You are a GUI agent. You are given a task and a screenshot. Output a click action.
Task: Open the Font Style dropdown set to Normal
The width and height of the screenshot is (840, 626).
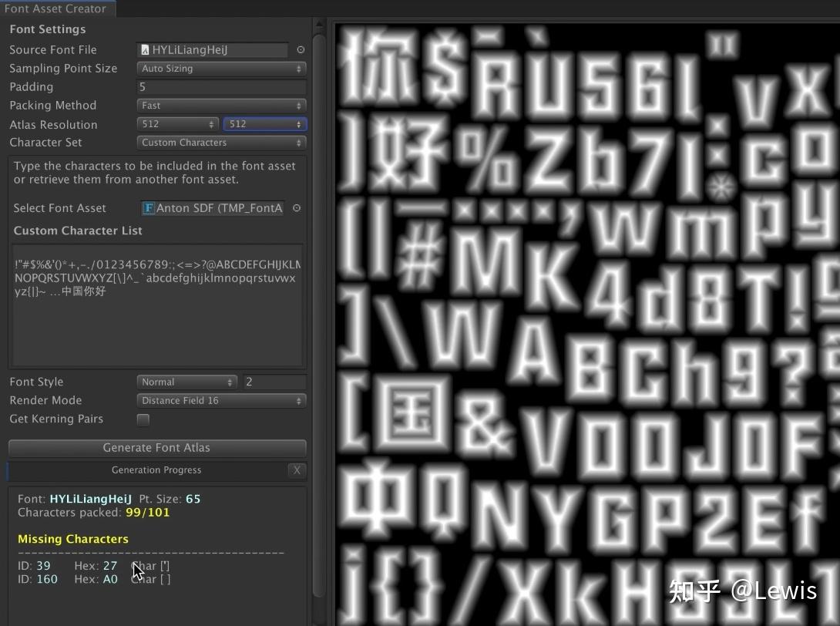[186, 381]
